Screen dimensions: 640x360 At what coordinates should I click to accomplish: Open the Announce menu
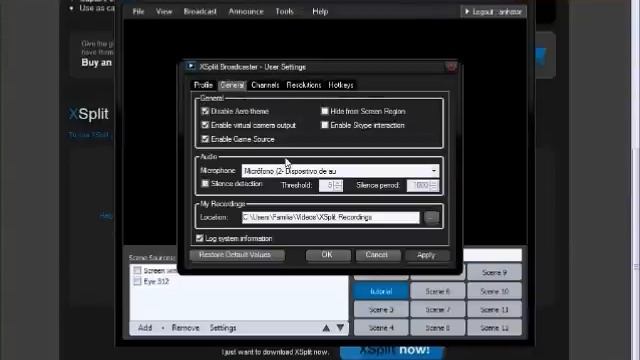point(246,11)
